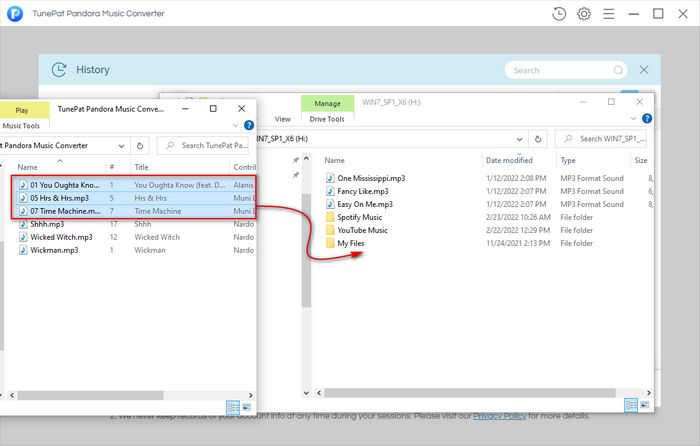Screen dimensions: 700x446
Task: Click the History search field
Action: (x=566, y=70)
